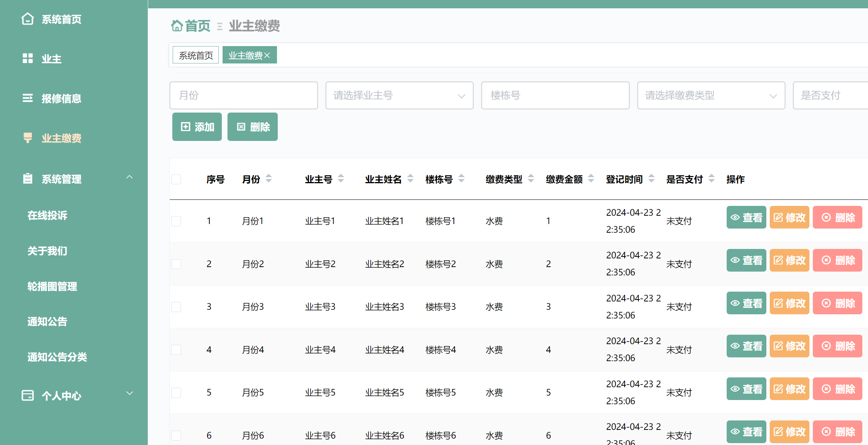Screen dimensions: 868x445
Task: Sort table by 楼栋号 column arrows
Action: [461, 178]
